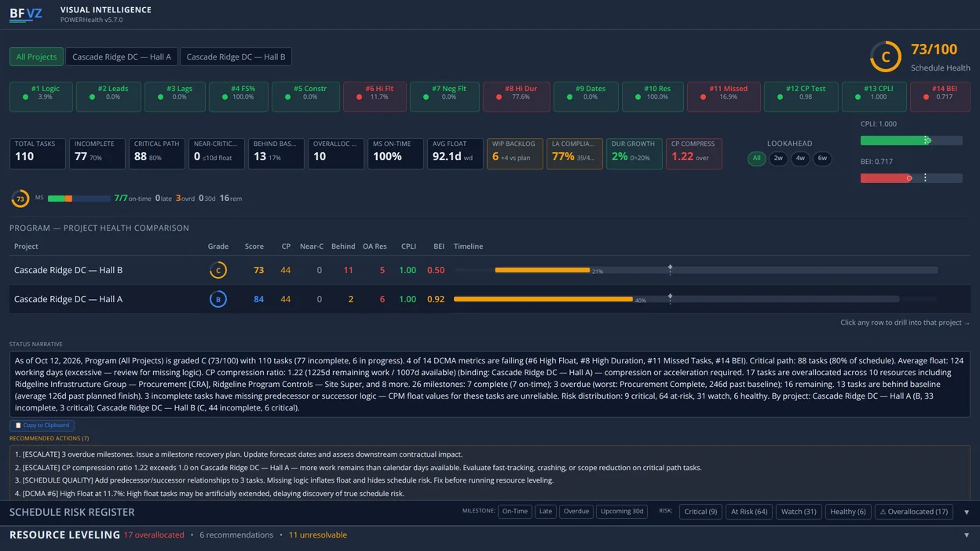Click the WIP Backlog 6 card
This screenshot has height=551, width=980.
[x=515, y=154]
